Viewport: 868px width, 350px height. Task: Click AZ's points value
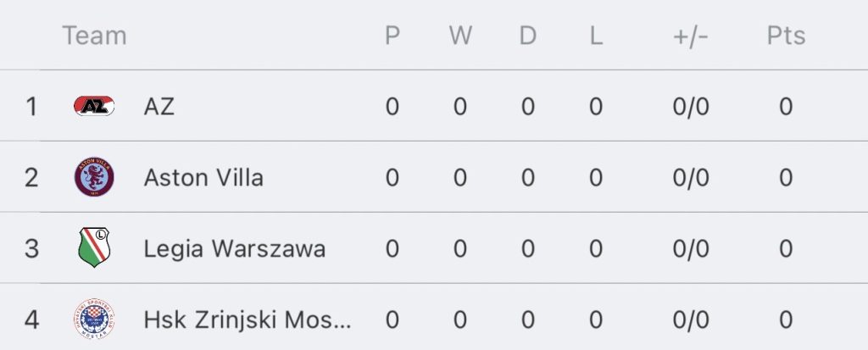point(786,107)
